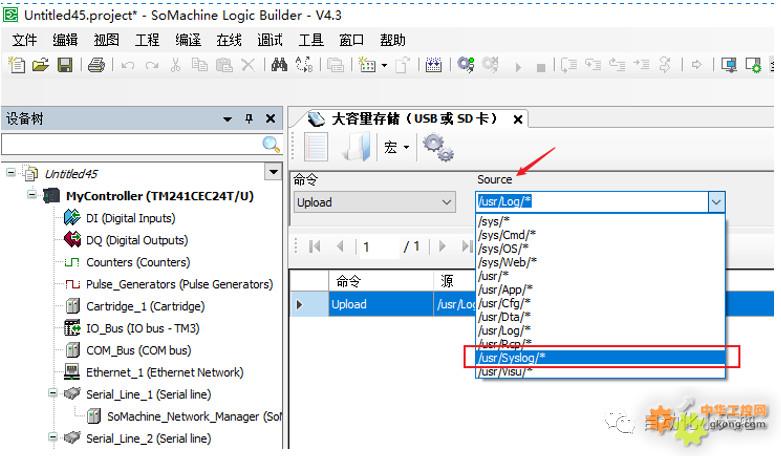Screen dimensions: 781x456
Task: Open Find with the binoculars icon
Action: coord(279,65)
